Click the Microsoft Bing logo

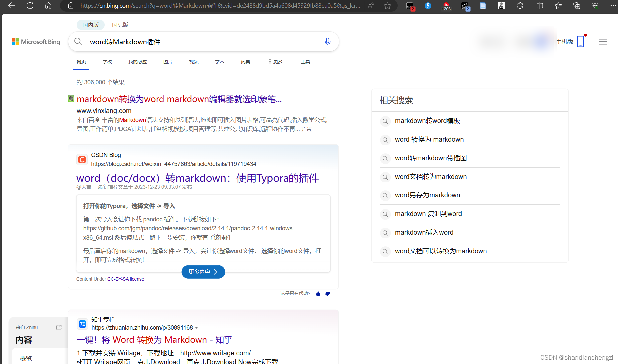click(x=36, y=42)
